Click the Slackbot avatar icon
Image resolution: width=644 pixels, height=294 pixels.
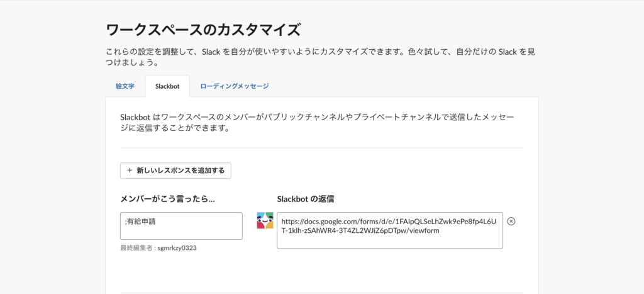(265, 221)
